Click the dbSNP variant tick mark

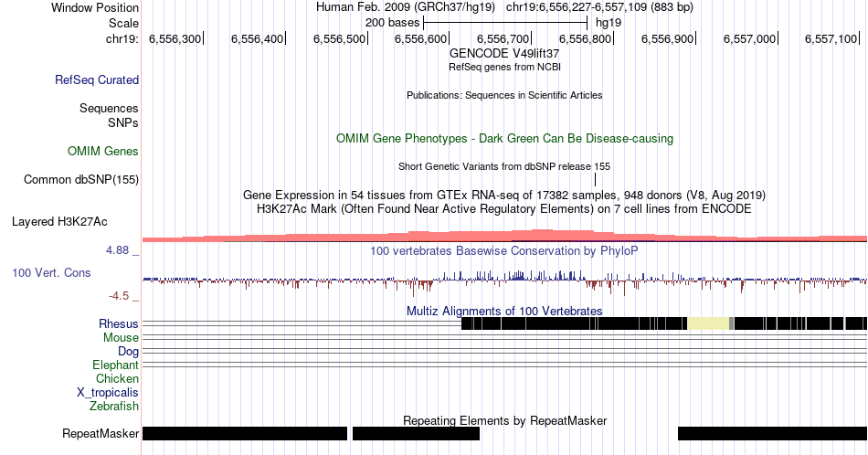595,179
